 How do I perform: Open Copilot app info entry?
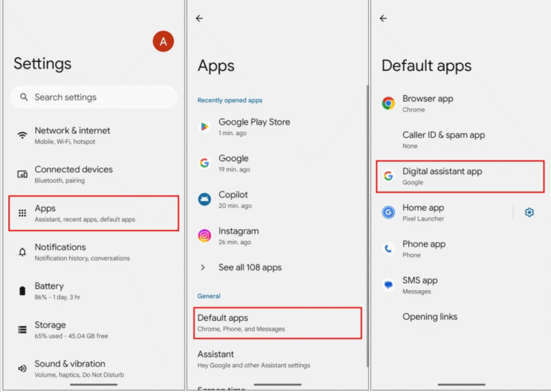point(278,199)
